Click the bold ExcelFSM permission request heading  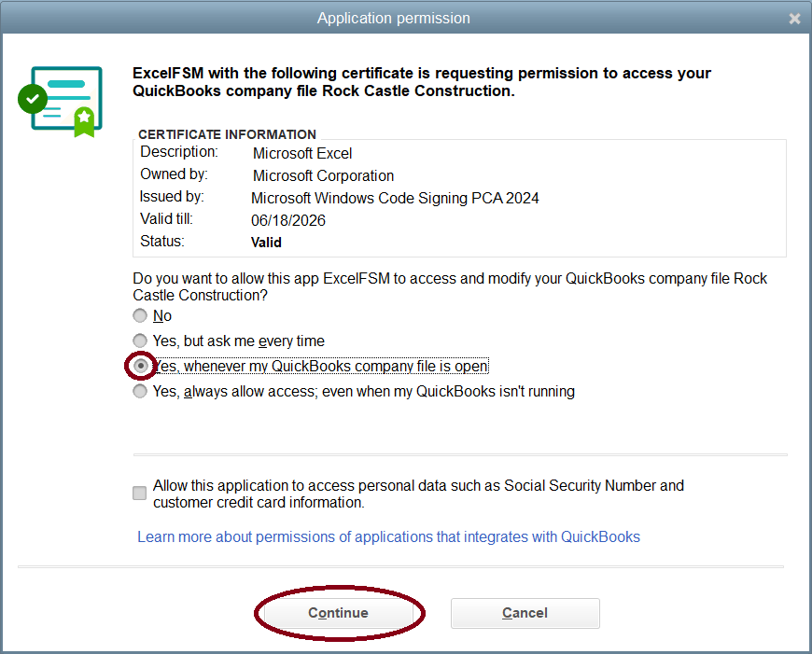(422, 82)
